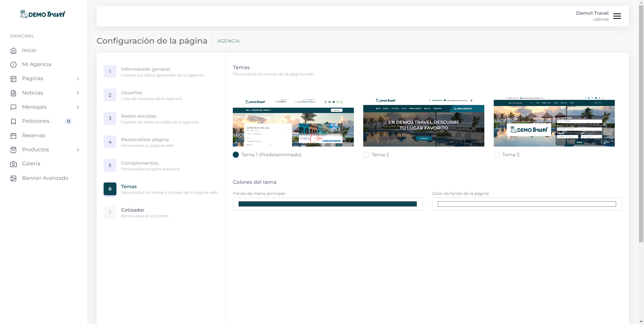Click the Mensajes chat bubble icon
Screen dimensions: 644x324
pyautogui.click(x=13, y=107)
